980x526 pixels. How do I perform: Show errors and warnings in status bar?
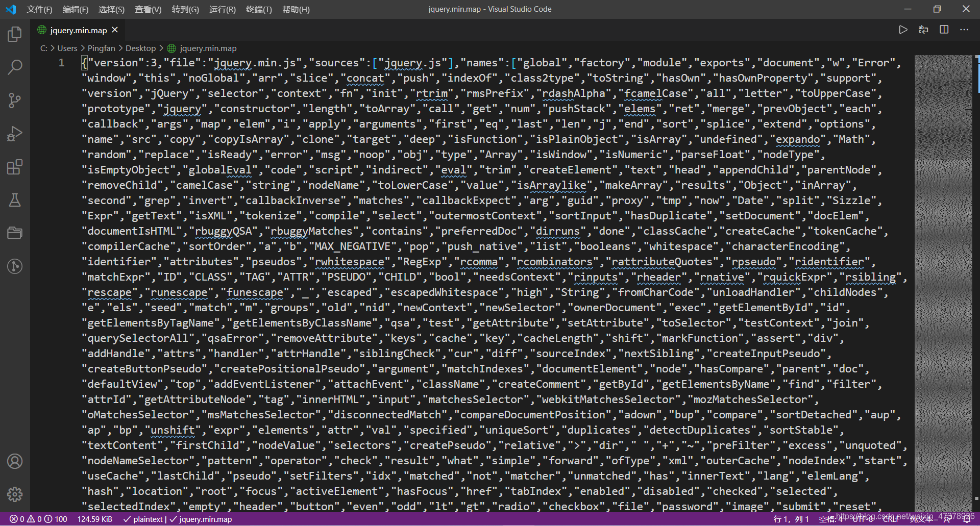(x=26, y=519)
